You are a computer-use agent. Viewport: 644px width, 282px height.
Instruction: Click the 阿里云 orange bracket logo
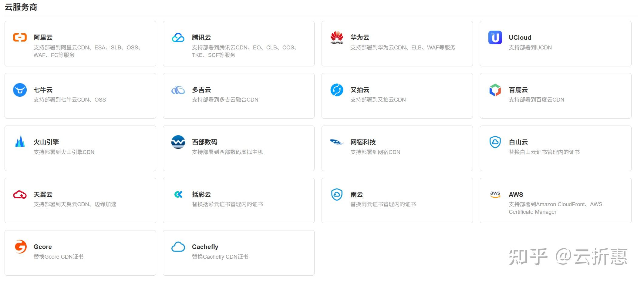coord(20,38)
